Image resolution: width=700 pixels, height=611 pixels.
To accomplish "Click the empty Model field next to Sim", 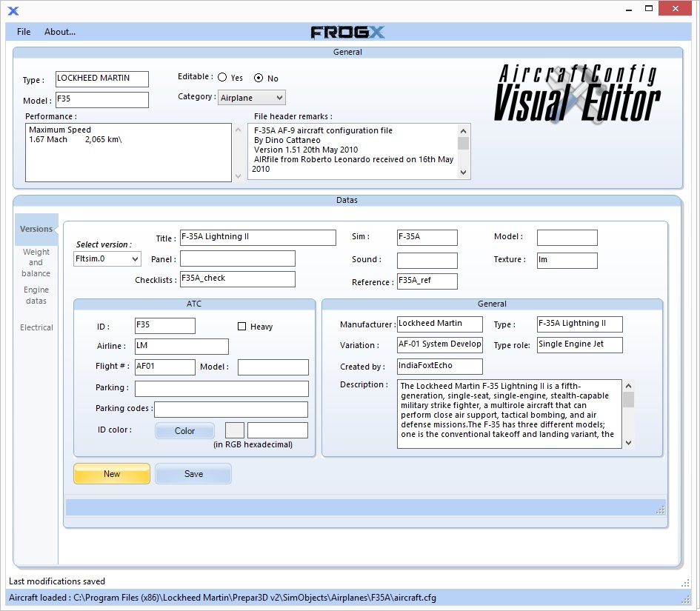I will click(x=567, y=238).
